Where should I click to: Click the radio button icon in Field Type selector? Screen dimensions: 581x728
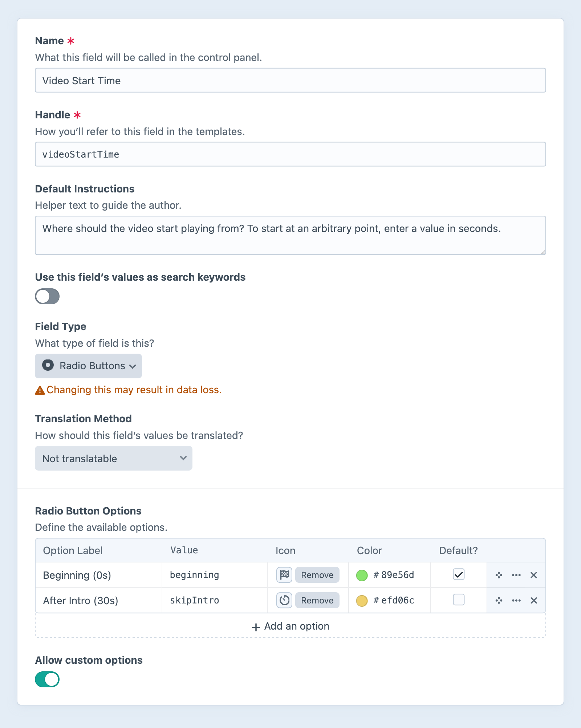point(48,366)
